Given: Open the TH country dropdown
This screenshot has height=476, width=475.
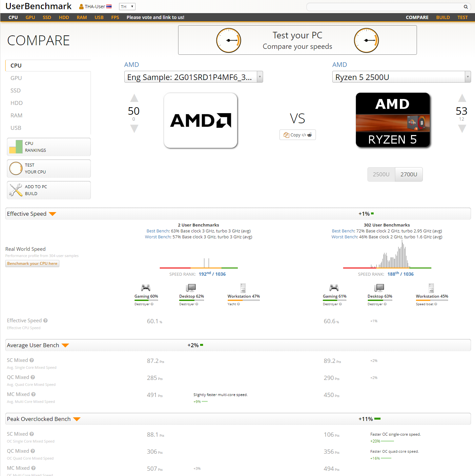Looking at the screenshot, I should tap(127, 7).
